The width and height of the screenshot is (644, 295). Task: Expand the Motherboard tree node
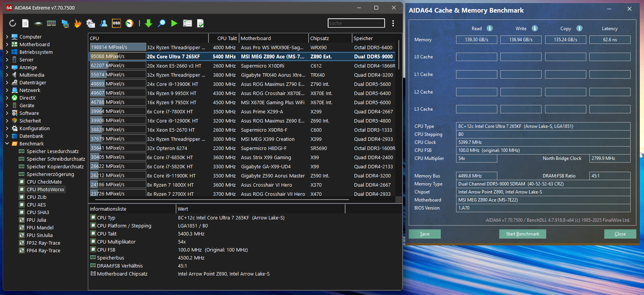coord(7,45)
